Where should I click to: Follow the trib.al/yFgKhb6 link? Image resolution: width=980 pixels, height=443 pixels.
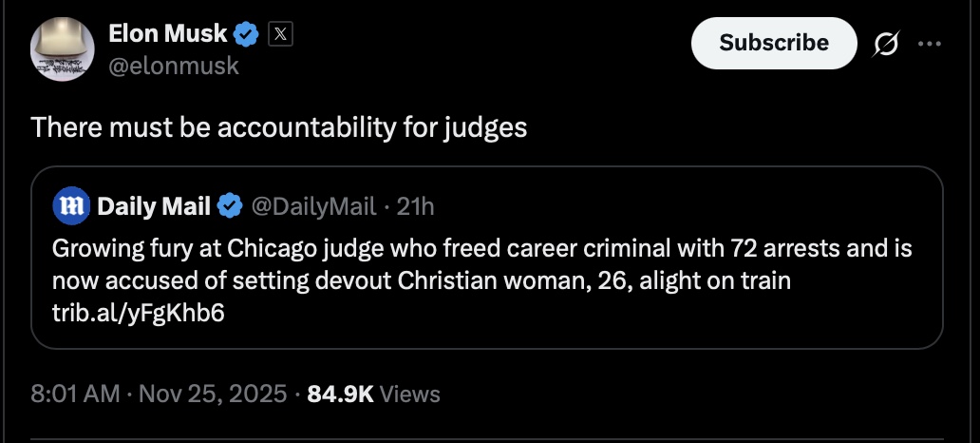coord(137,313)
